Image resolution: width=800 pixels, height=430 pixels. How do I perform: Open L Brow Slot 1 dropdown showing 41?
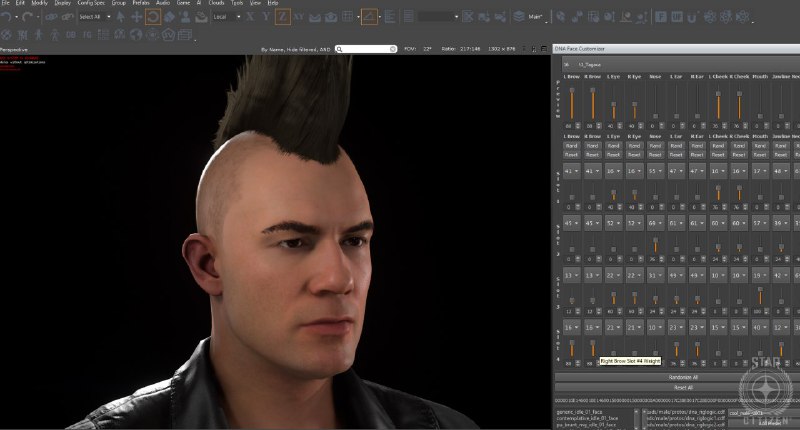tap(571, 171)
